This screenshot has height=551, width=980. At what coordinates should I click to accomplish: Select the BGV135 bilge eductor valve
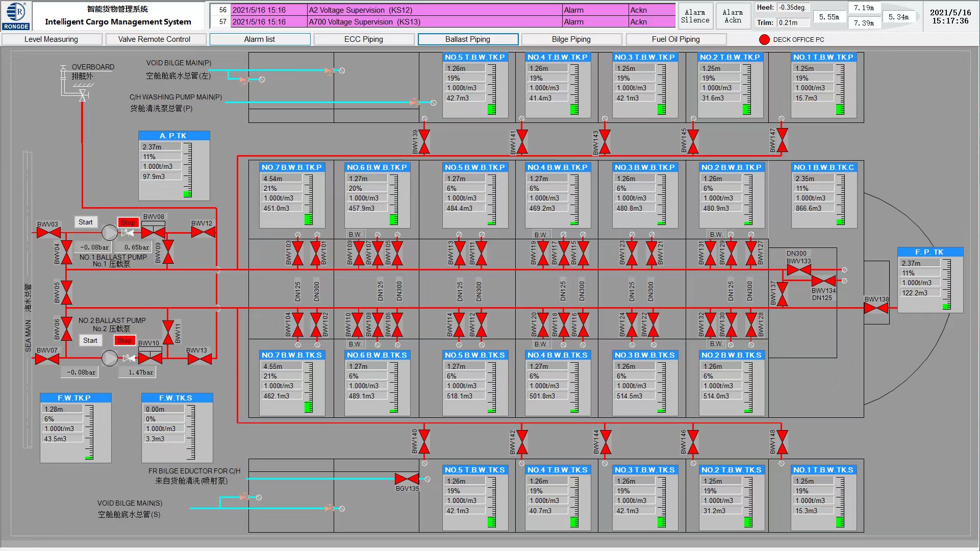[407, 479]
